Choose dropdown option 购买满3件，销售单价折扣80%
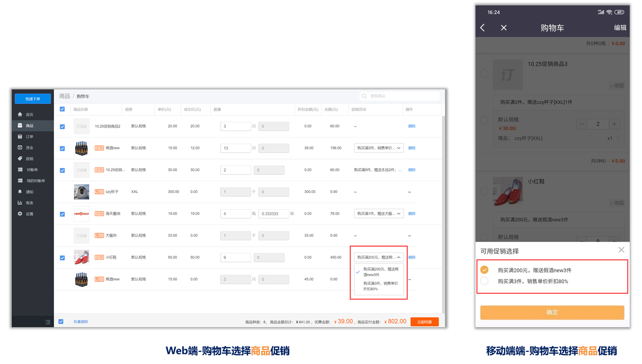The height and width of the screenshot is (364, 642). [x=379, y=286]
